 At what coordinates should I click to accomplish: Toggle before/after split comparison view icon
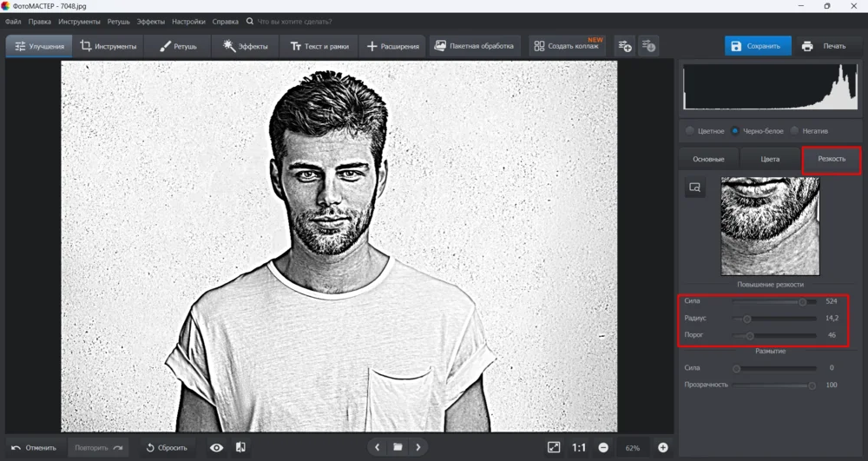click(241, 447)
